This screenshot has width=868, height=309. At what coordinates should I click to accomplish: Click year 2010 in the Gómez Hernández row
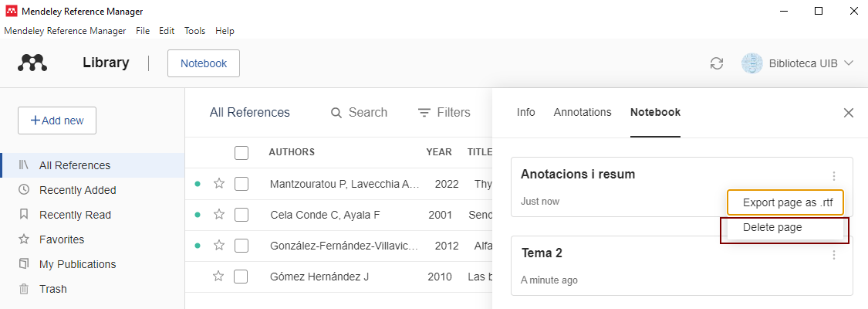tap(440, 277)
